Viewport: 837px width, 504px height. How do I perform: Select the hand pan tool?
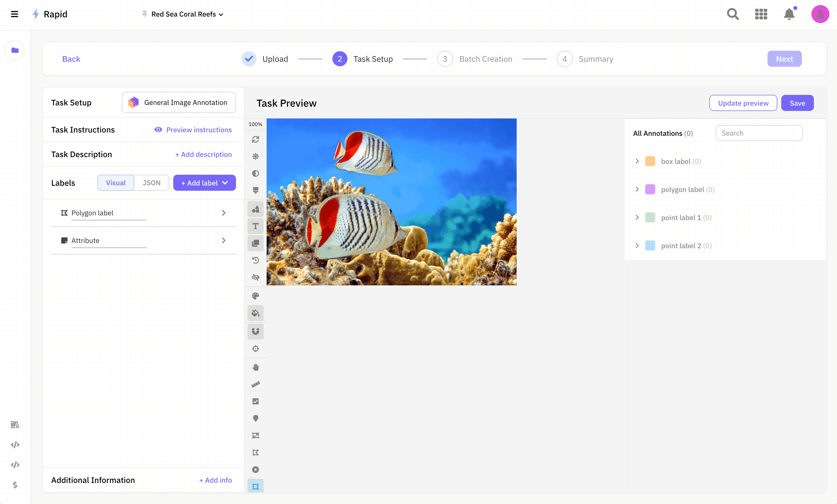point(256,367)
